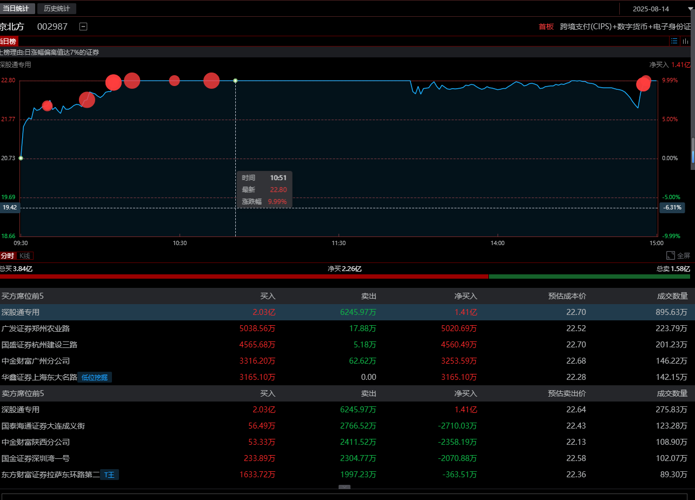
Task: Click the red-green buy/sell ratio bar
Action: (x=345, y=277)
